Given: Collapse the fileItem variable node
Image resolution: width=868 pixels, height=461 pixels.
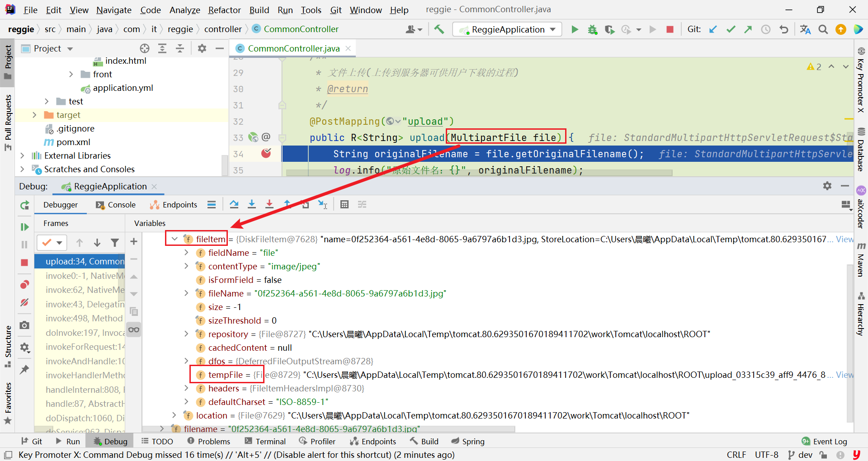Looking at the screenshot, I should 175,239.
